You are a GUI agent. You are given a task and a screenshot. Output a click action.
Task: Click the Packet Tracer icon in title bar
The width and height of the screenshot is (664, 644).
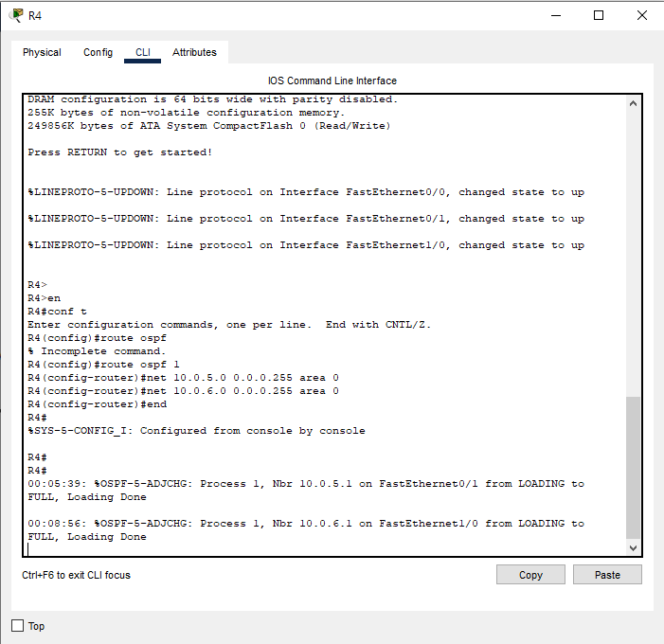pyautogui.click(x=16, y=15)
